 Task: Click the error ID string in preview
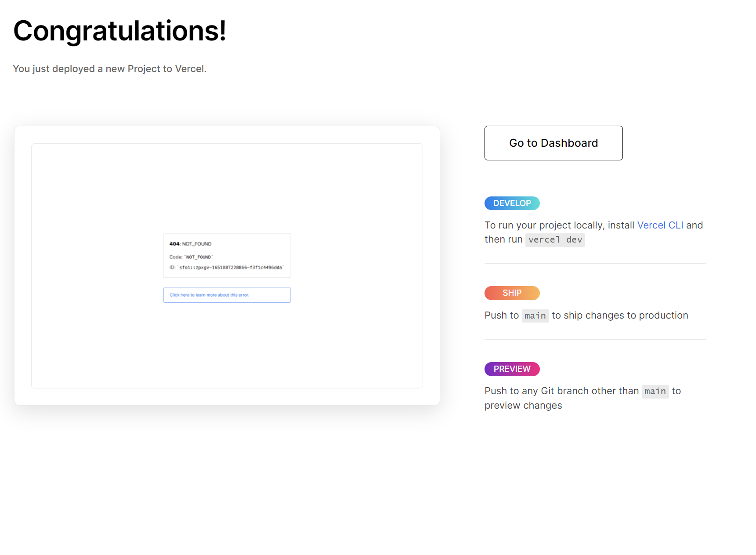[x=230, y=268]
